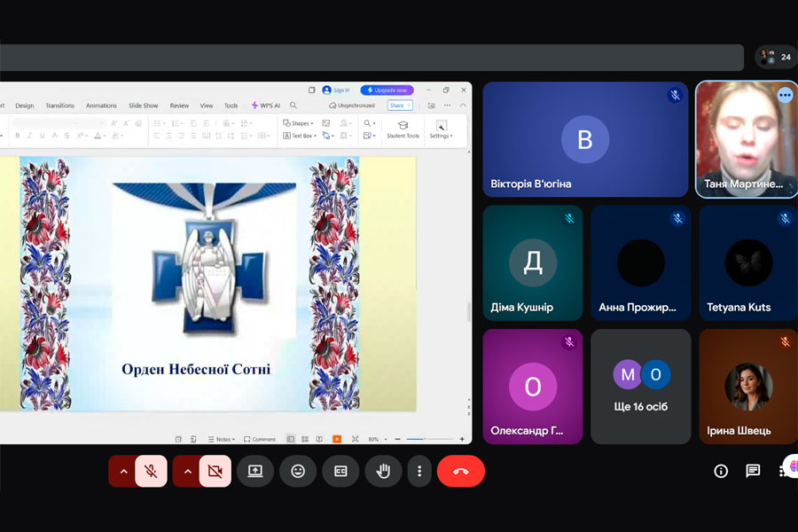This screenshot has width=798, height=532.
Task: Switch to the Slide Show tab
Action: 143,106
